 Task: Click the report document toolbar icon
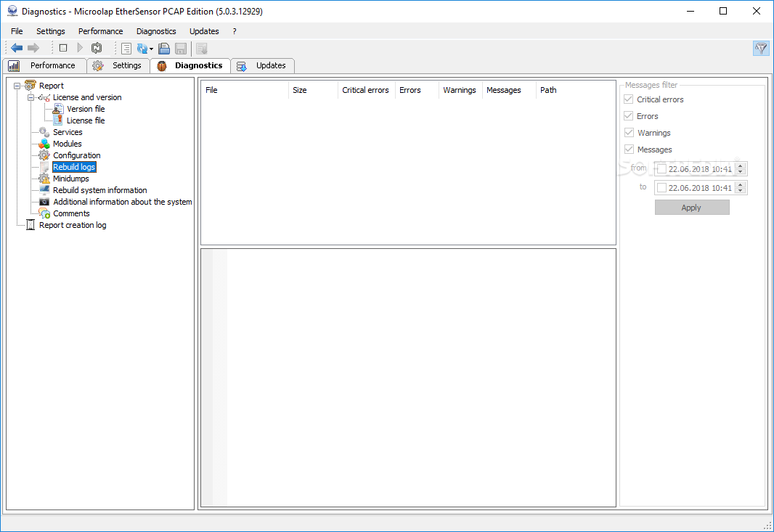(126, 49)
